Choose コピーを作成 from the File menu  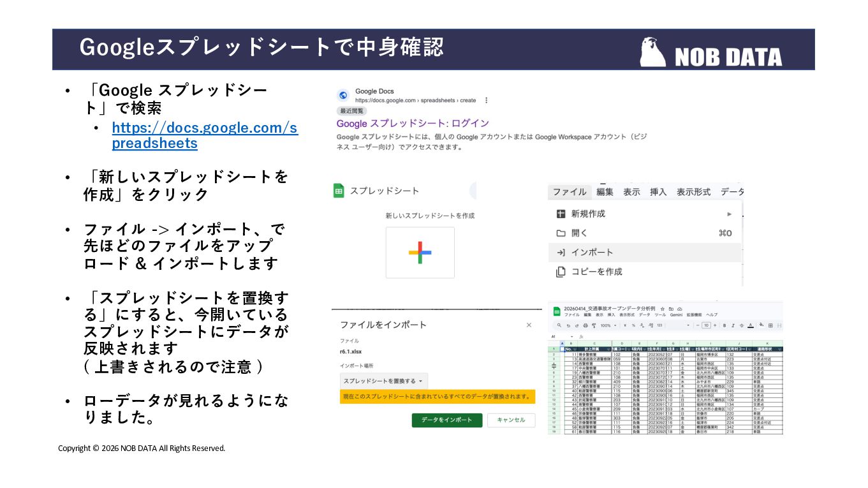pos(645,272)
